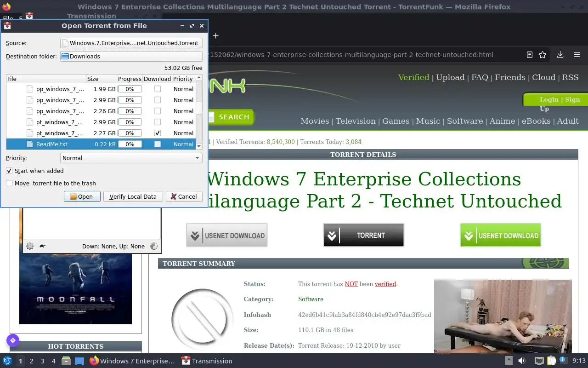The image size is (588, 368).
Task: Switch to Transmission in the taskbar
Action: click(x=207, y=361)
